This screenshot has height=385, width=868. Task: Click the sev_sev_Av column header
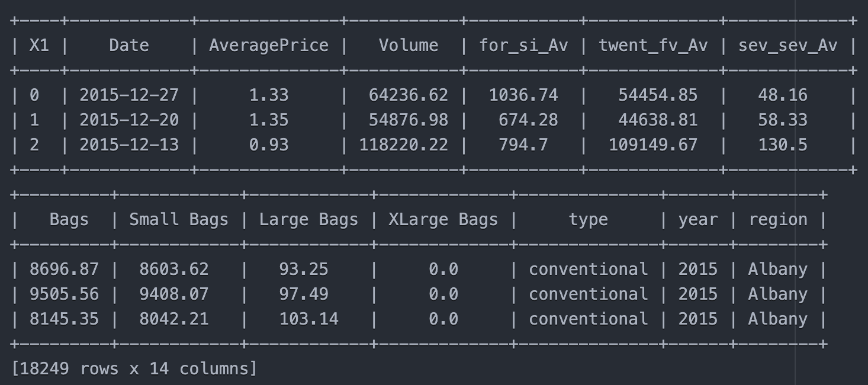787,46
